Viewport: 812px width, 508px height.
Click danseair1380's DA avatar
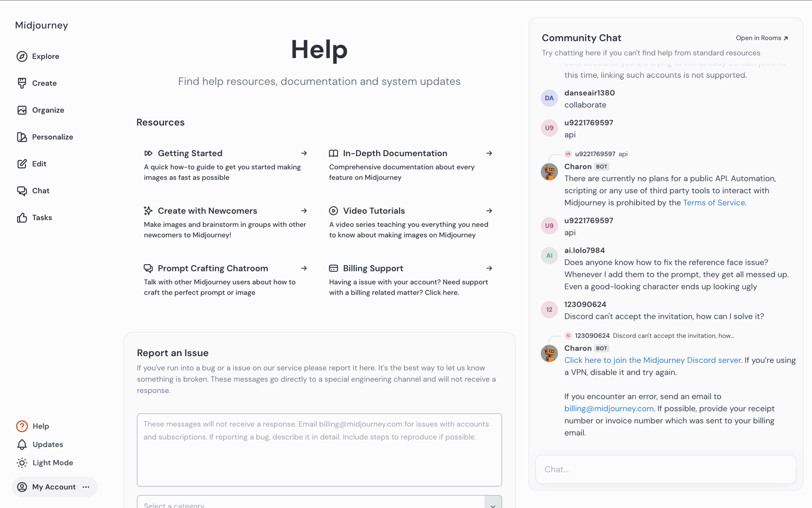(x=549, y=98)
